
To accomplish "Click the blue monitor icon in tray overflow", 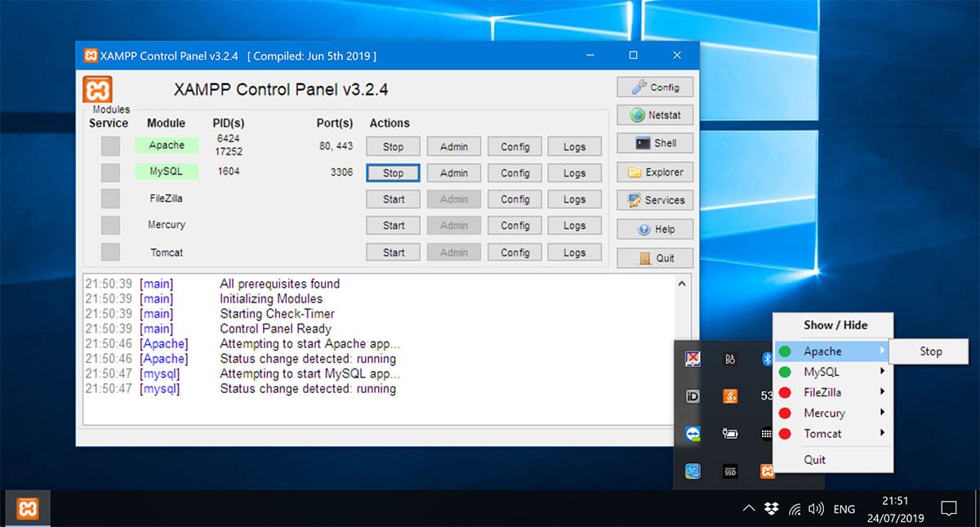I will (x=693, y=471).
